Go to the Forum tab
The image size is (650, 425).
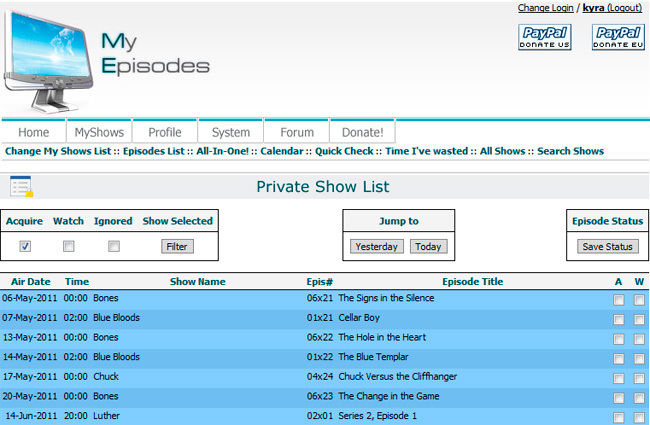pos(297,132)
